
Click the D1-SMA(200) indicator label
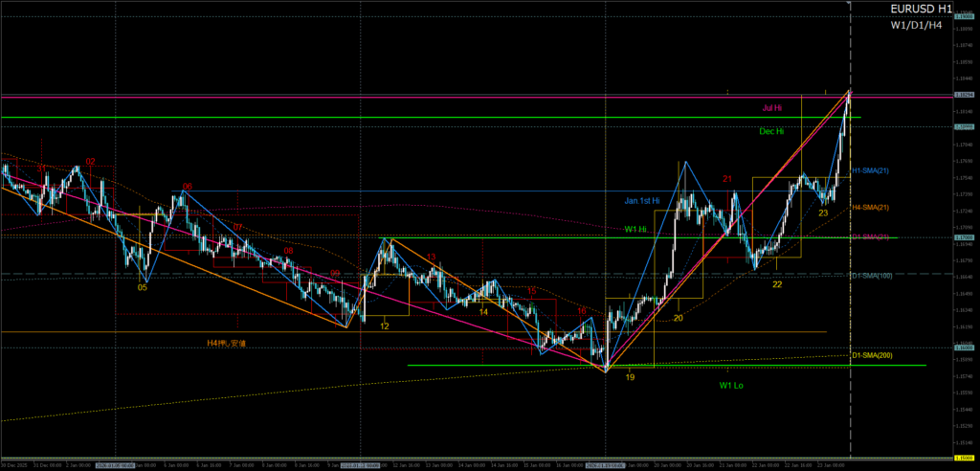click(x=873, y=356)
